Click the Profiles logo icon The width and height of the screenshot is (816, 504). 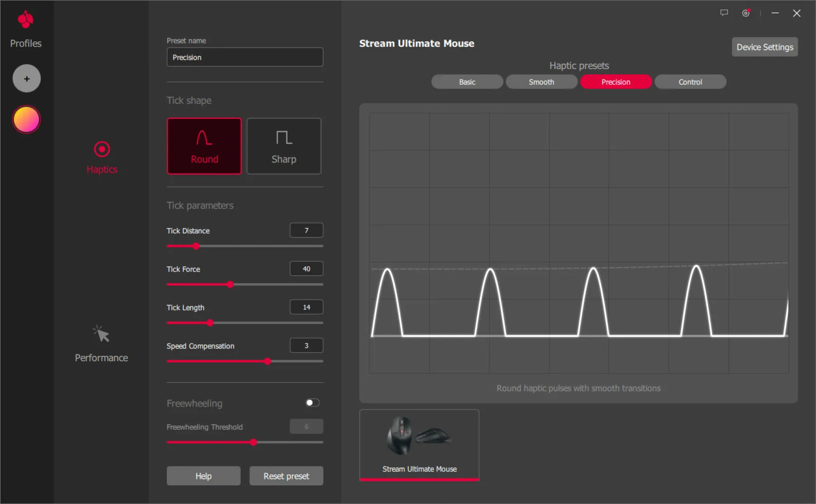tap(25, 20)
